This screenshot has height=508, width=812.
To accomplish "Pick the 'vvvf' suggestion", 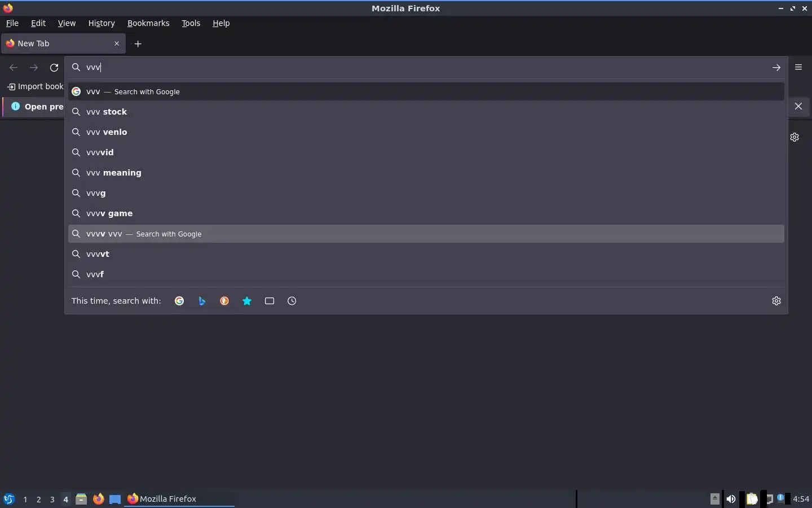I will coord(426,274).
